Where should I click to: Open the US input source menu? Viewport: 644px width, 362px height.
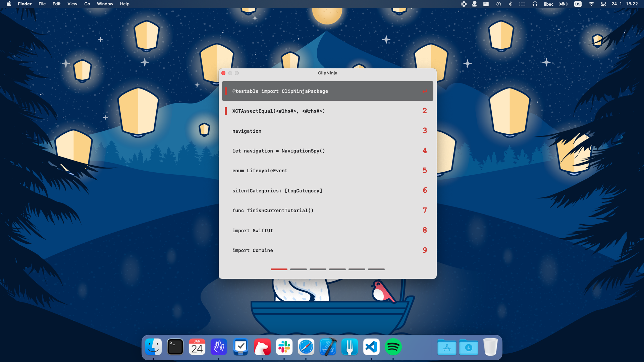pyautogui.click(x=578, y=4)
